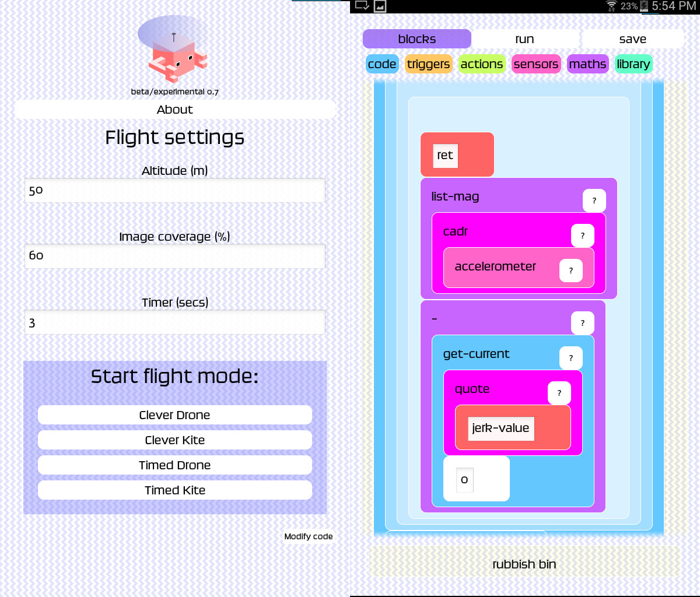Viewport: 700px width, 597px height.
Task: Tap the WiFi status icon
Action: coord(611,6)
